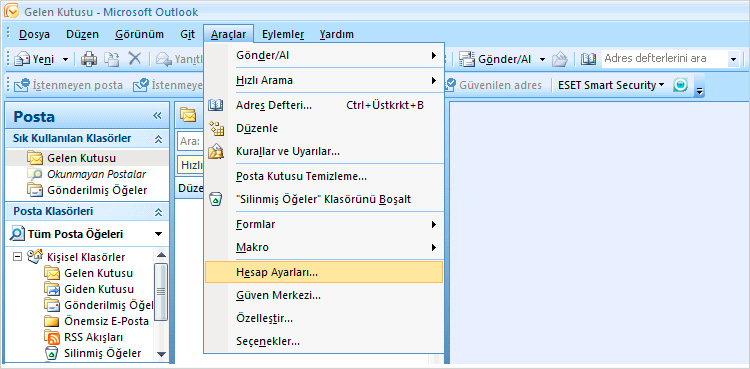Click inside Adres defterlerini ara field
The height and width of the screenshot is (369, 750).
(x=665, y=59)
